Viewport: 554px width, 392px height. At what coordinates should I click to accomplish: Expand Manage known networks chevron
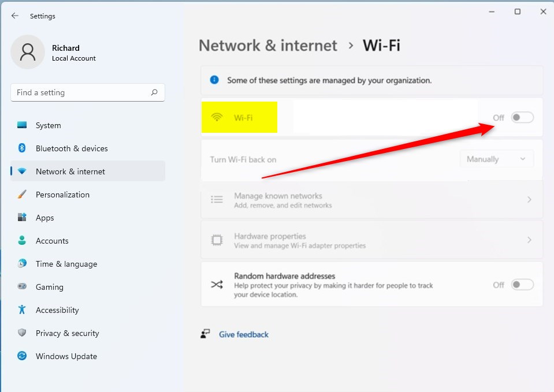coord(529,200)
